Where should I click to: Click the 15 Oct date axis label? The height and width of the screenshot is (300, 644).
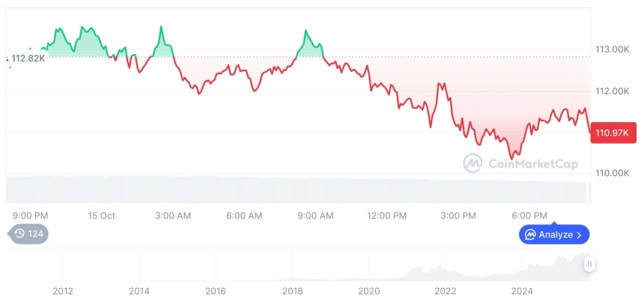[101, 215]
